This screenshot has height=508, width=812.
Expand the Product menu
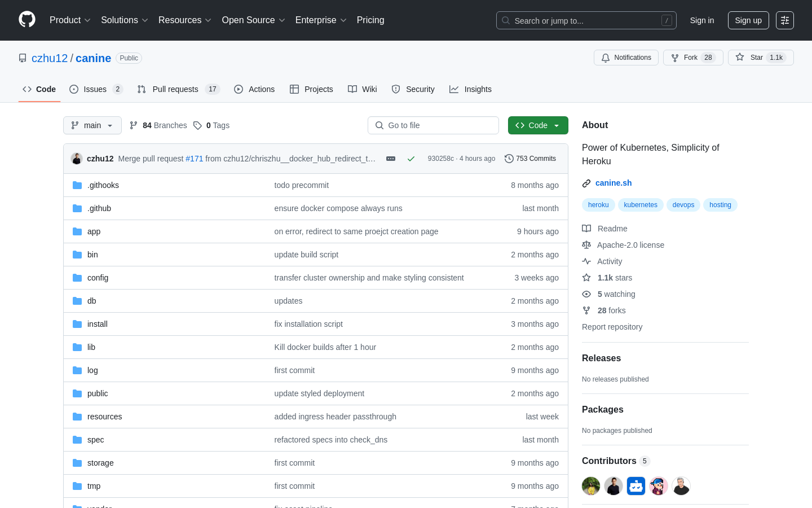tap(70, 20)
